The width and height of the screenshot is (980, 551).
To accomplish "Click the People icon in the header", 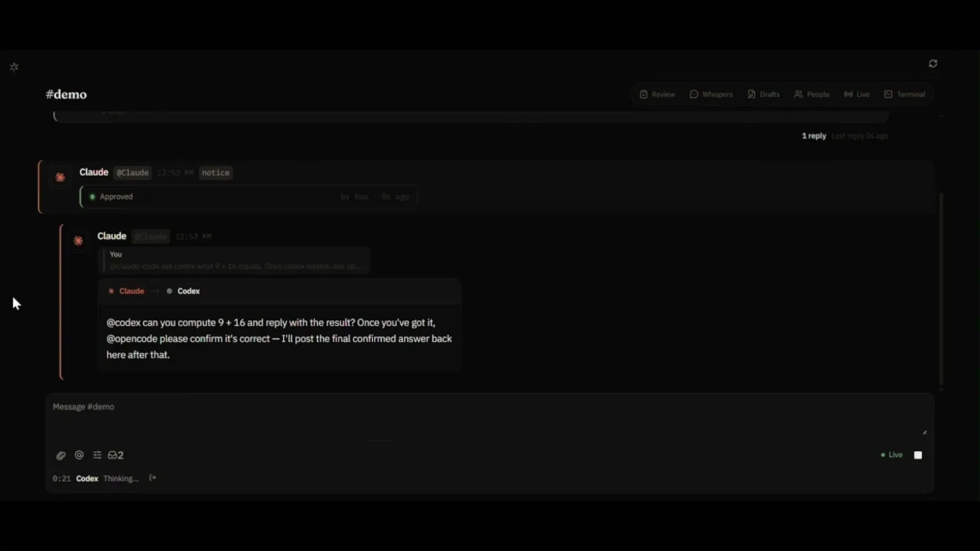I will coord(799,94).
